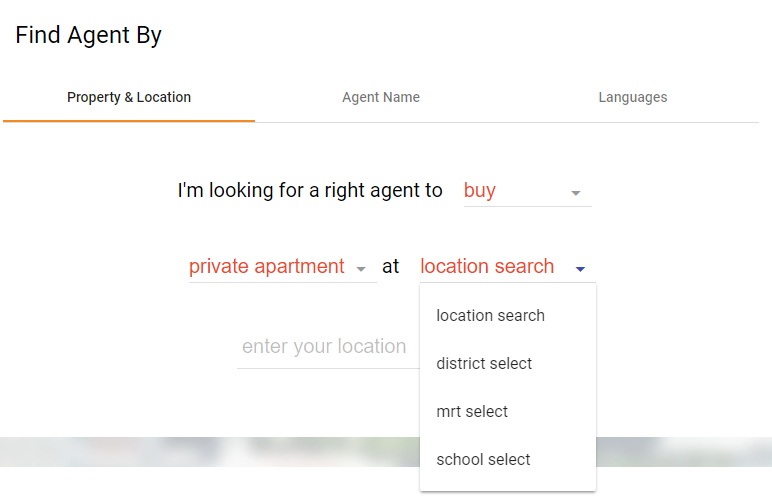Screen dimensions: 772x504
Task: Click the arrow beside "private apartment"
Action: pos(361,269)
